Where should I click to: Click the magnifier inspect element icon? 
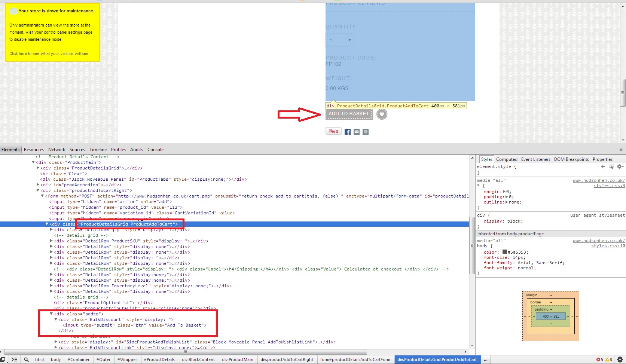point(26,360)
